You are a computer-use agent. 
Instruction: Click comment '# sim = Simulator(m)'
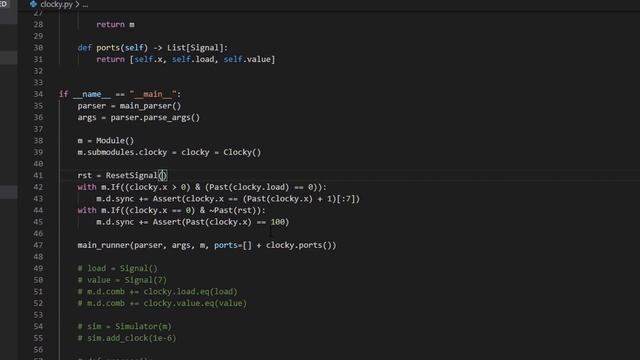coord(124,327)
